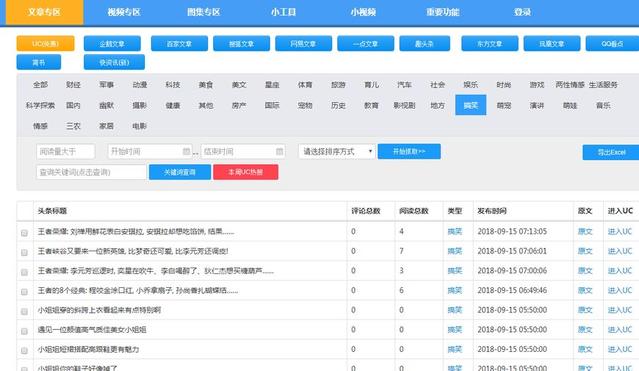Click the 关键词查询 button
639x371 pixels.
[x=180, y=172]
